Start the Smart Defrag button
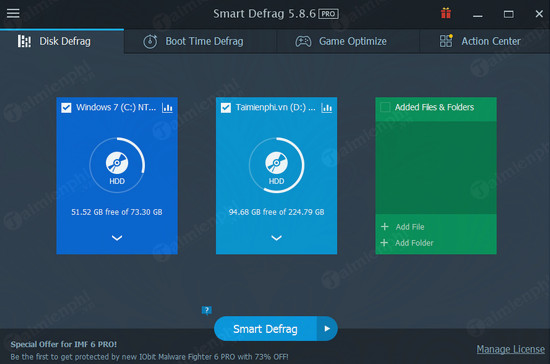Viewport: 550px width, 364px height. tap(266, 329)
